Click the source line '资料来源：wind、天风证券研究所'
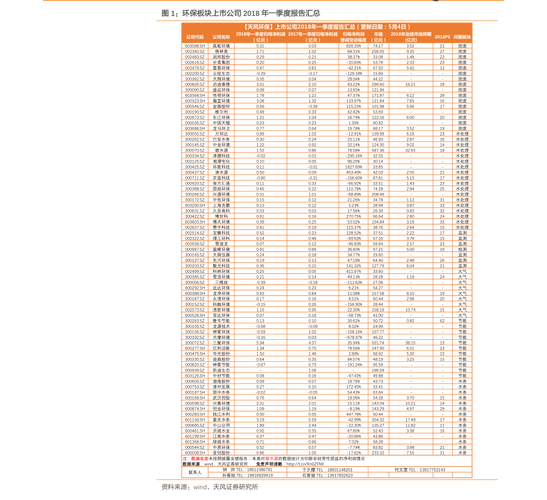The height and width of the screenshot is (500, 547). [210, 487]
